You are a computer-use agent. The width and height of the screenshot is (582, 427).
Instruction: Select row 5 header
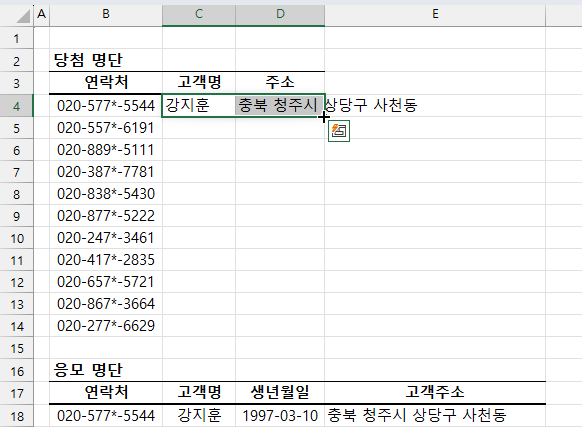click(x=16, y=128)
